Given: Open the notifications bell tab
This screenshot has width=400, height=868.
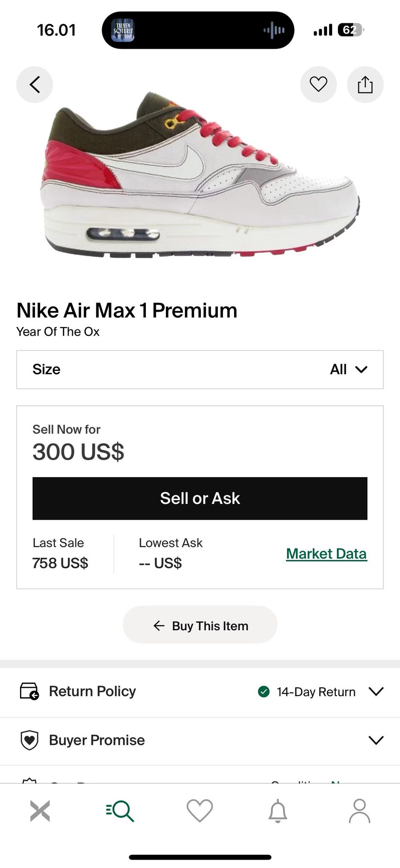Looking at the screenshot, I should pos(278,811).
